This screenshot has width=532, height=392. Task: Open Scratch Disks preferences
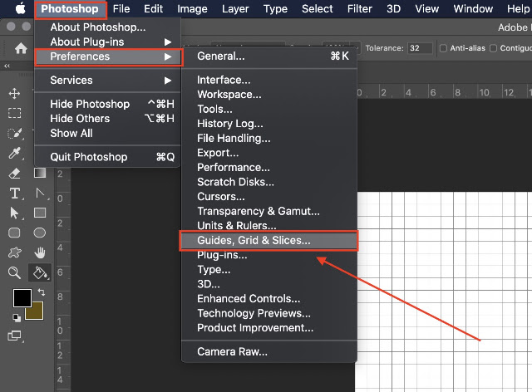point(269,182)
